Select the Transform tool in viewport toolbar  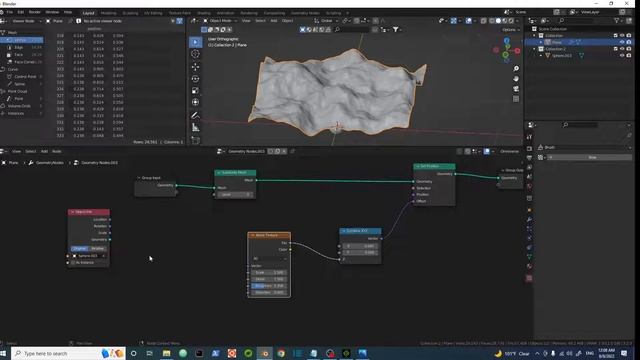[x=196, y=102]
